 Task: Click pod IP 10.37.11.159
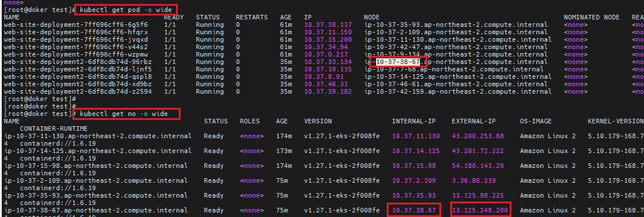point(328,32)
